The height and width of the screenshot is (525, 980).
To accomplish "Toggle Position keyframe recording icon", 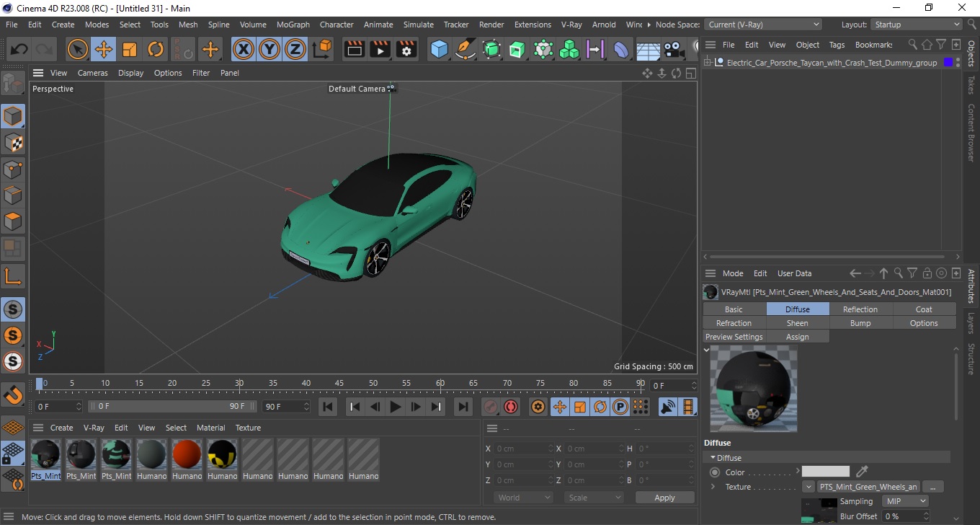I will [559, 407].
